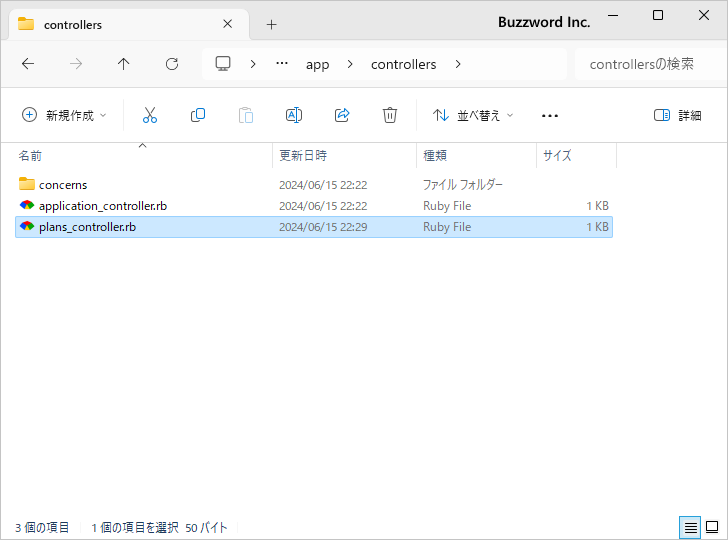Expand the chevron after the PC icon

coord(253,64)
